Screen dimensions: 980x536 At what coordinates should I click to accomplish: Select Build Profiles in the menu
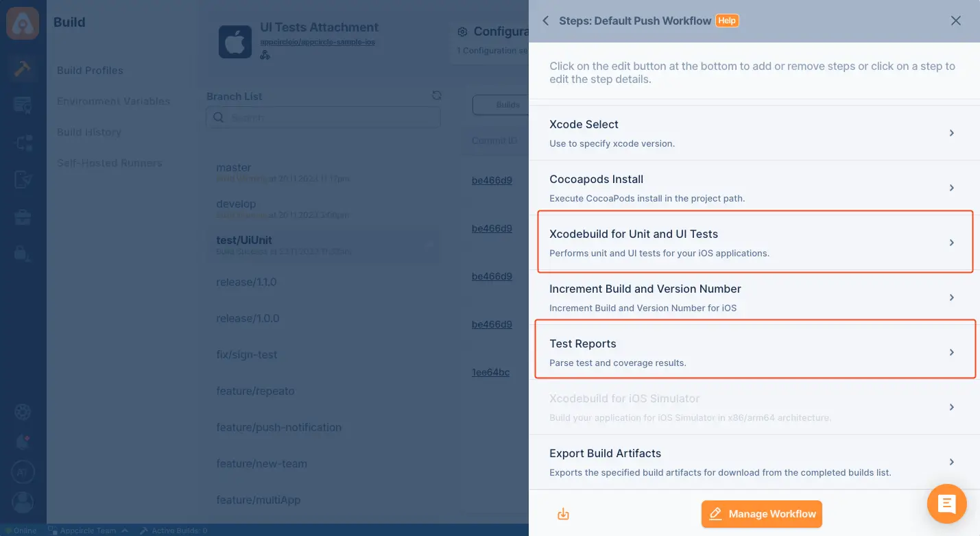click(x=90, y=70)
